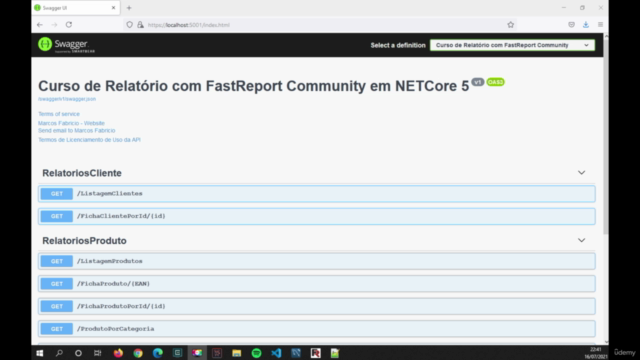Expand GET /FichaClientePorId/{id} endpoint
The image size is (640, 360).
pyautogui.click(x=317, y=216)
